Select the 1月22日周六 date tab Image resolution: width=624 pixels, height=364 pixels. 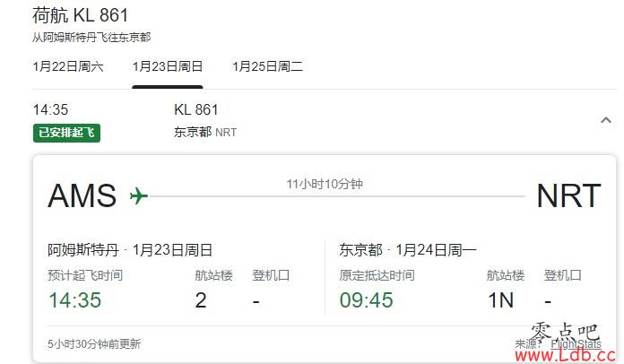68,66
